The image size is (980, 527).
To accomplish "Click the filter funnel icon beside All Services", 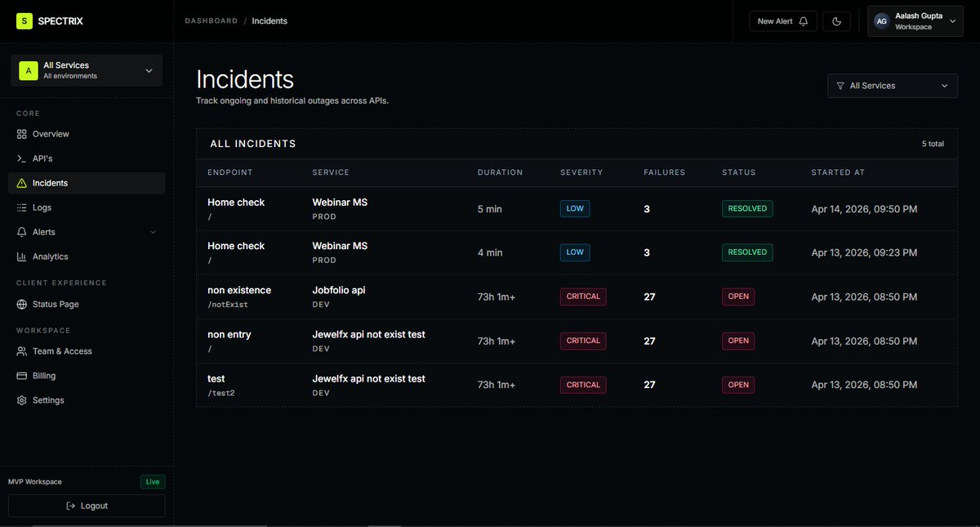I will click(x=840, y=86).
